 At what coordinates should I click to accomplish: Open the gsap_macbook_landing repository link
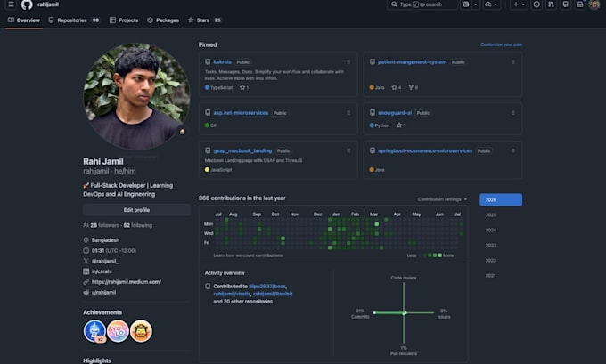click(x=242, y=151)
